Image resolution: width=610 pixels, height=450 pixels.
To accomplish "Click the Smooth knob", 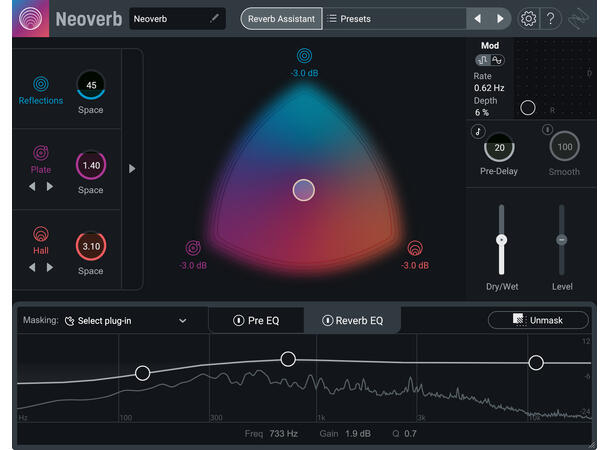I will (564, 147).
